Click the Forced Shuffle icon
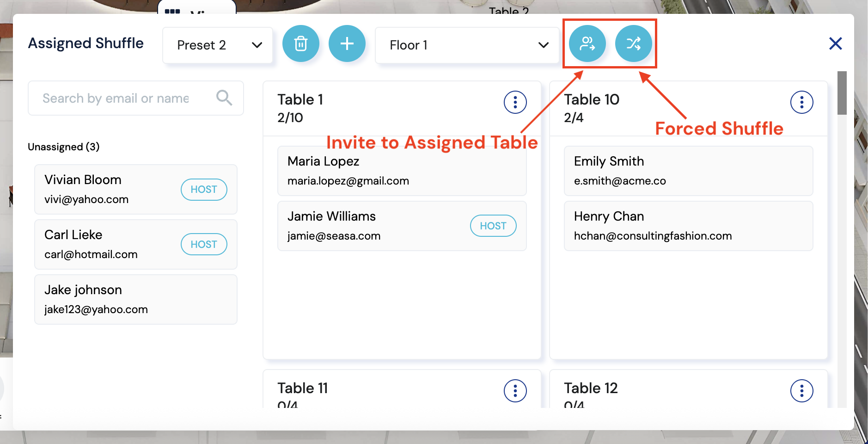 [x=633, y=44]
